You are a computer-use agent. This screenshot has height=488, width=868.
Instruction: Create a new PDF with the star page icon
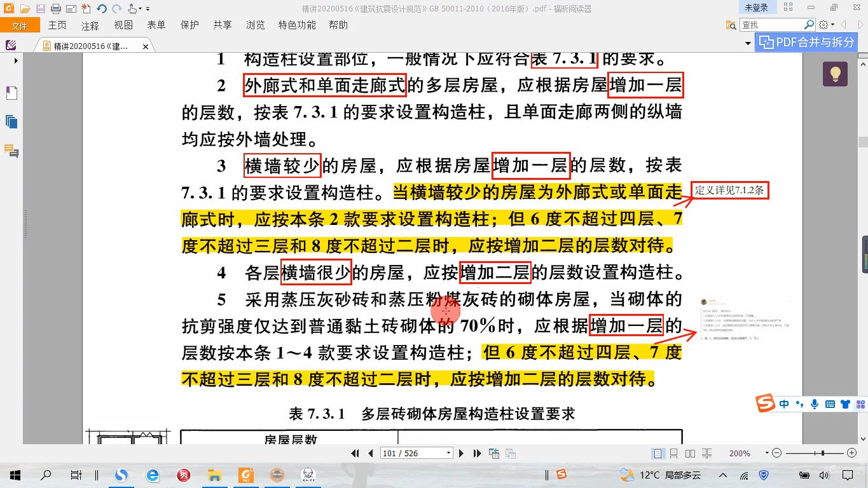coord(86,8)
